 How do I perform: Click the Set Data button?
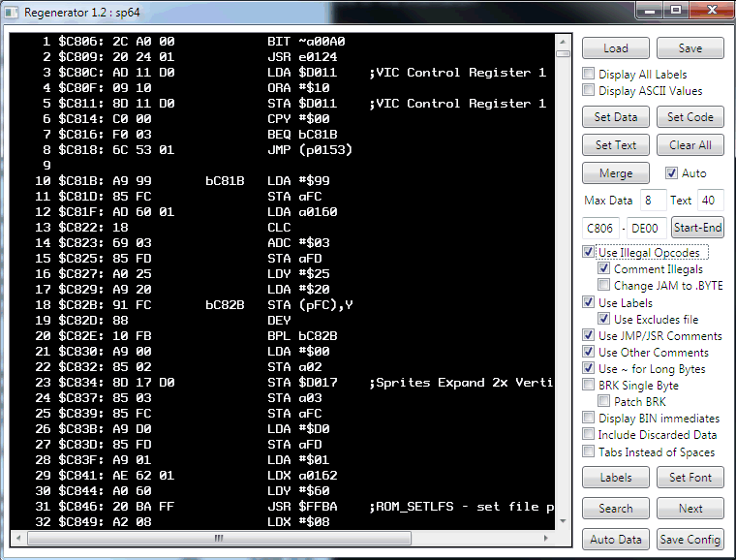[x=615, y=117]
